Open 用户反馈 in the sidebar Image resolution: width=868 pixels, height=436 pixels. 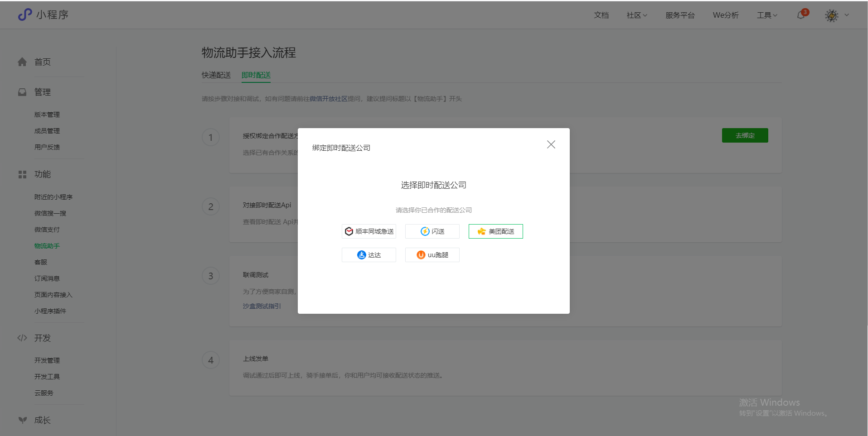coord(47,147)
